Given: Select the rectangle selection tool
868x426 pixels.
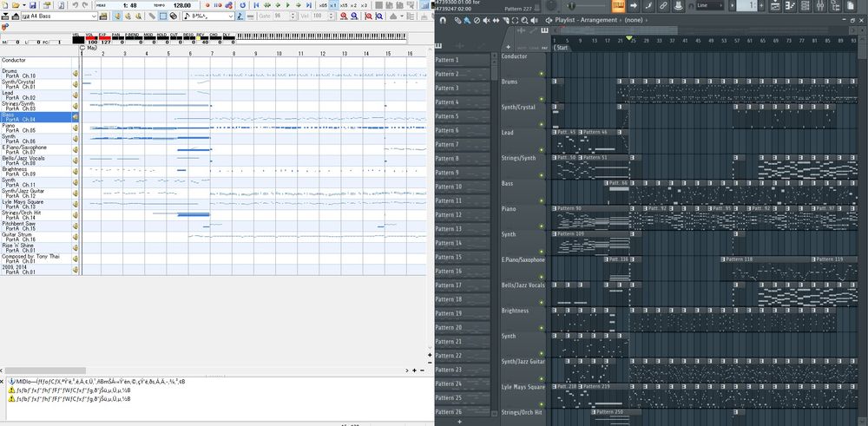Looking at the screenshot, I should pyautogui.click(x=163, y=16).
